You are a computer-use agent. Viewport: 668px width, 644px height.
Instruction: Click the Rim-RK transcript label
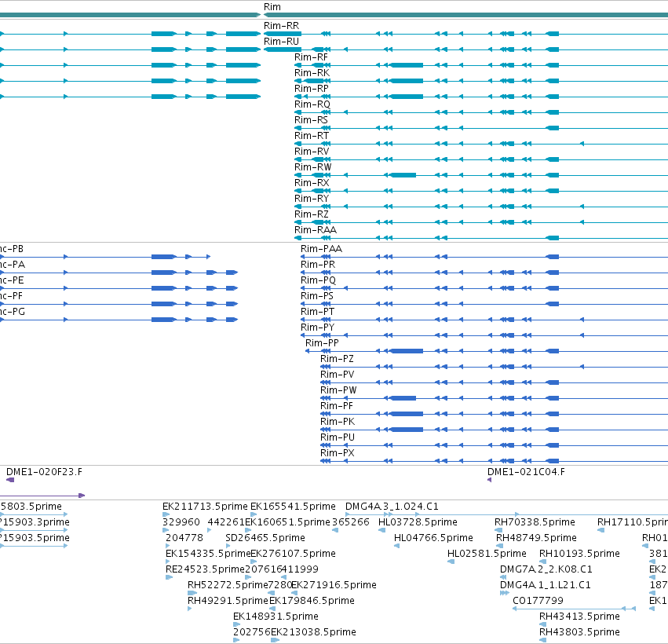[x=312, y=73]
